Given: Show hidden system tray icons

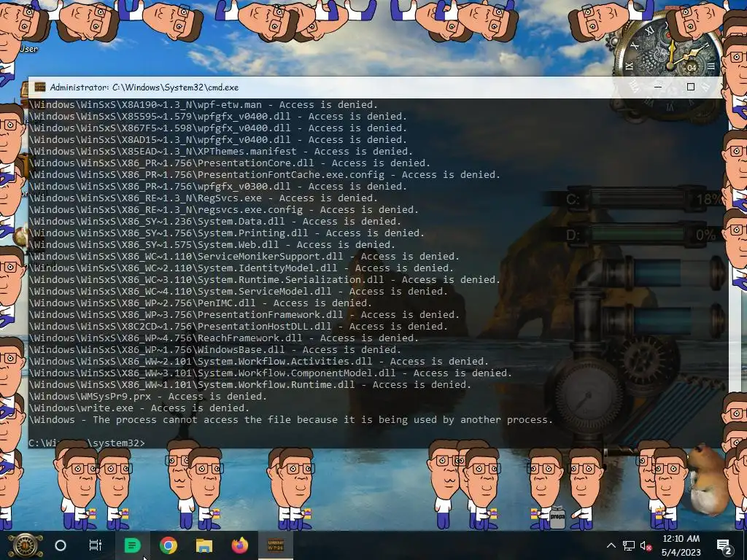Looking at the screenshot, I should [611, 545].
